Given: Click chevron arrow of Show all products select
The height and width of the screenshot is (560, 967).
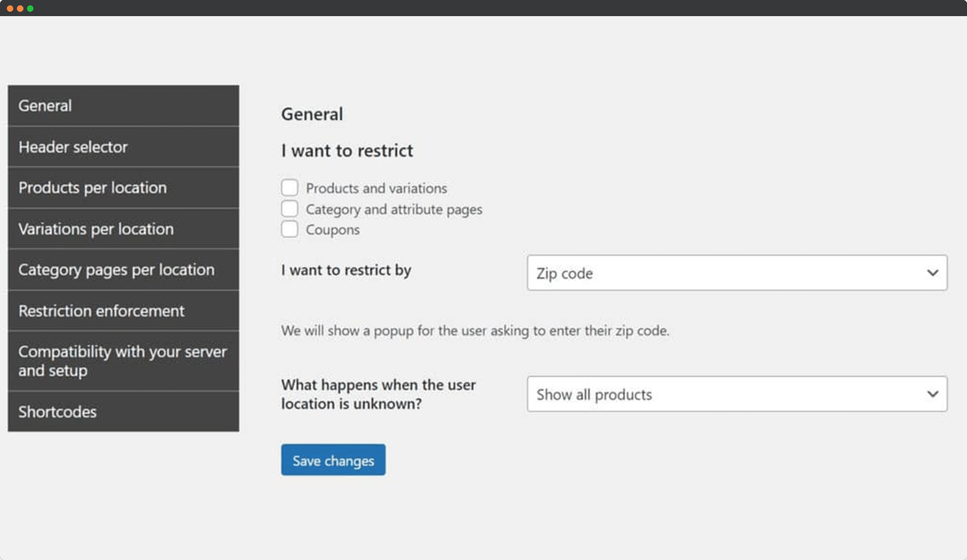Looking at the screenshot, I should pos(932,394).
